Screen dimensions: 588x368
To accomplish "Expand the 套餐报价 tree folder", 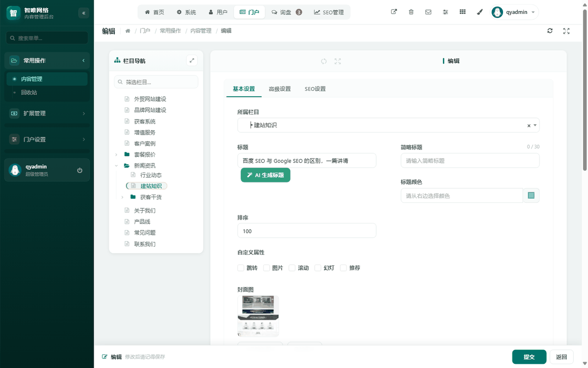I will coord(116,155).
